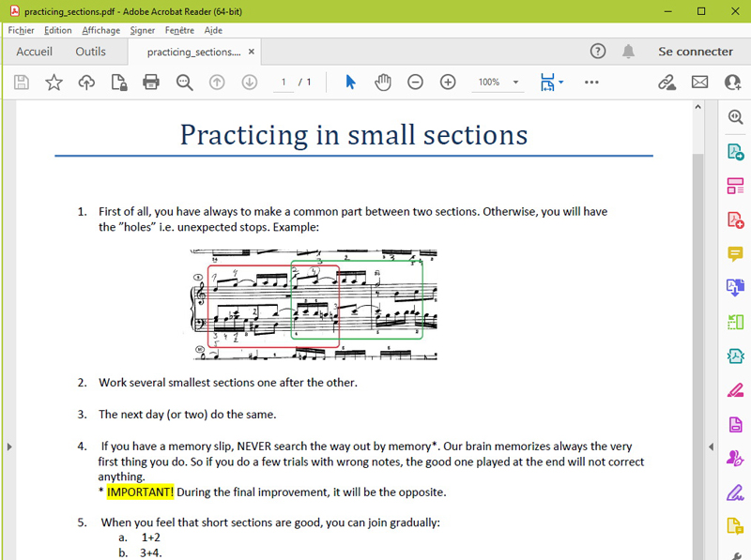
Task: Switch to the Outils tab
Action: pyautogui.click(x=91, y=52)
